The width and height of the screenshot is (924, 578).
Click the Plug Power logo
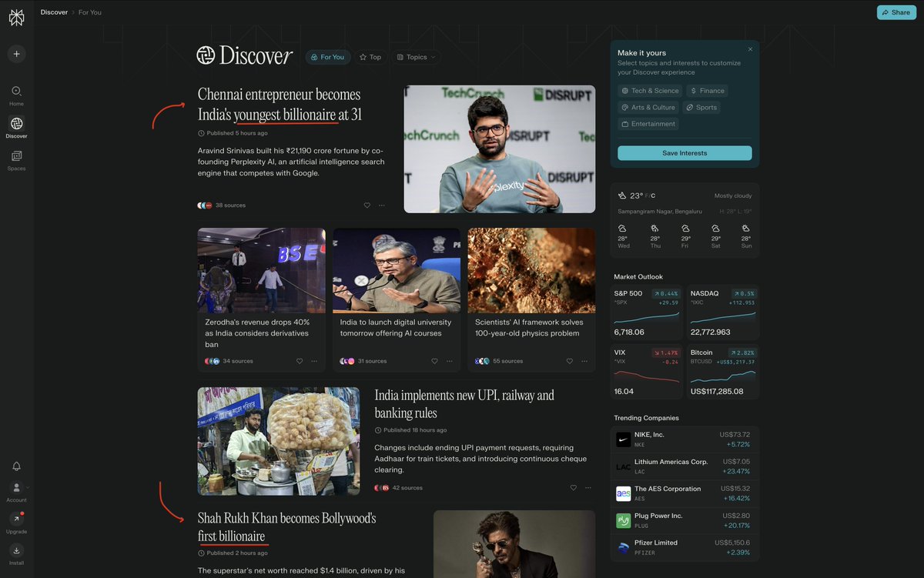624,520
